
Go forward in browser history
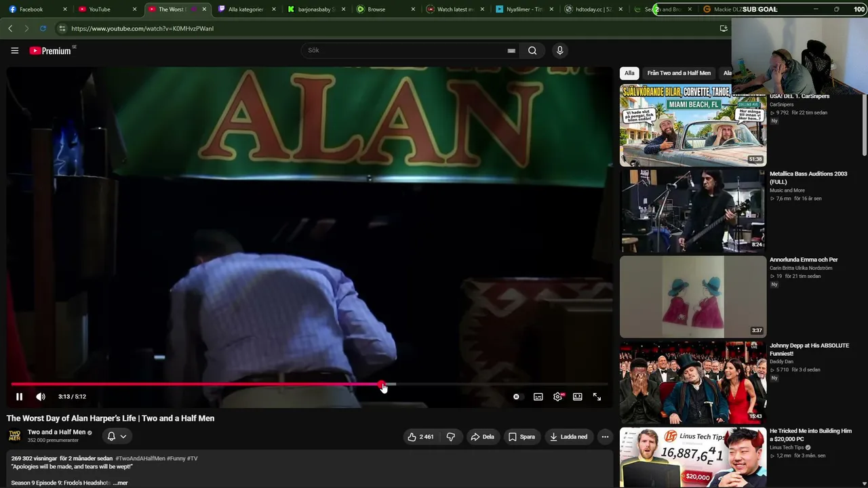tap(26, 28)
